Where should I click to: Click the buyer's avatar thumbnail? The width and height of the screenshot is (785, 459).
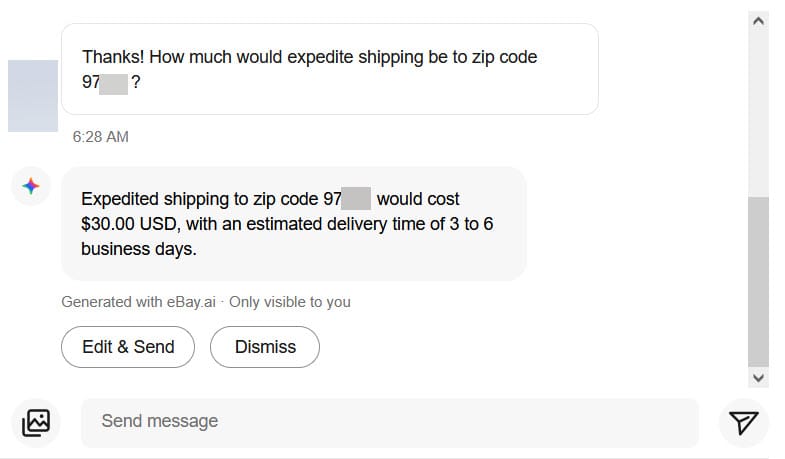(32, 96)
